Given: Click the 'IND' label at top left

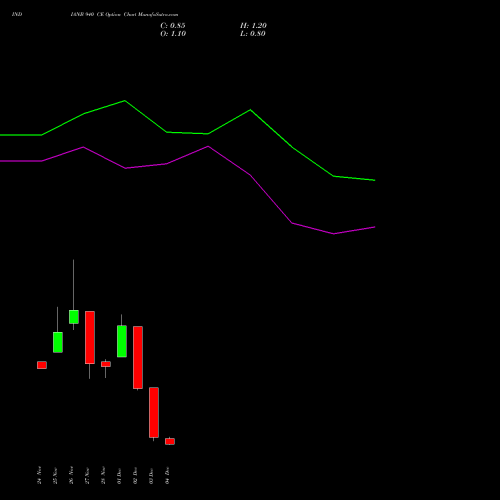Looking at the screenshot, I should 17,15.
